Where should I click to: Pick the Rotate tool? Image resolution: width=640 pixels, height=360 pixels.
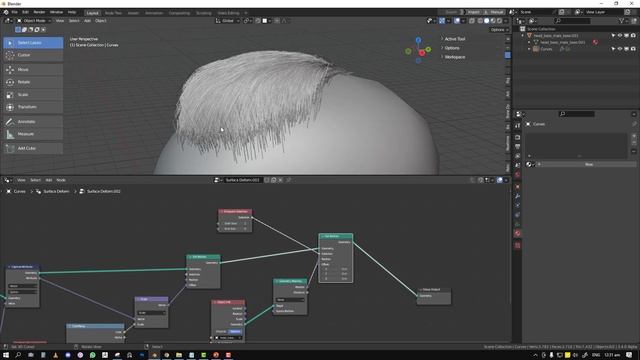pyautogui.click(x=33, y=82)
